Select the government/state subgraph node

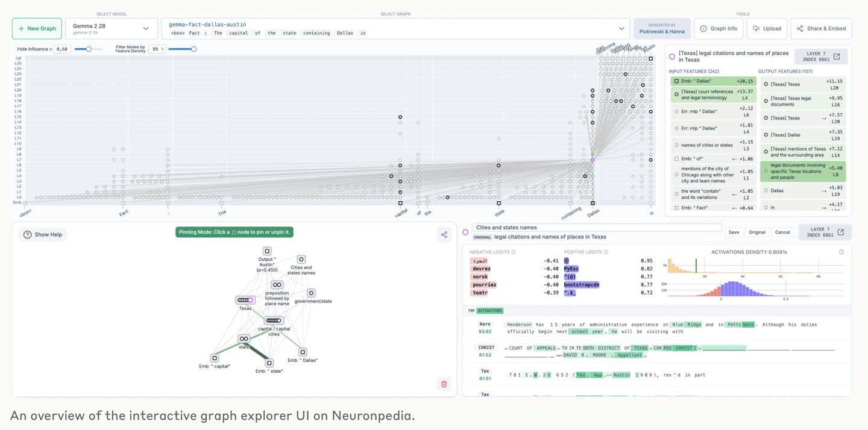click(x=311, y=293)
